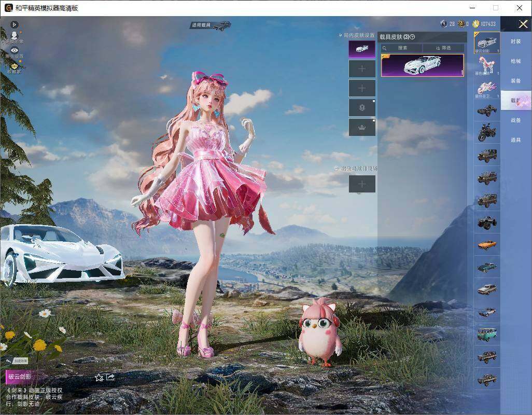Click the empty plus slot below 出生岛
Viewport: 532px width, 415px height.
click(362, 184)
